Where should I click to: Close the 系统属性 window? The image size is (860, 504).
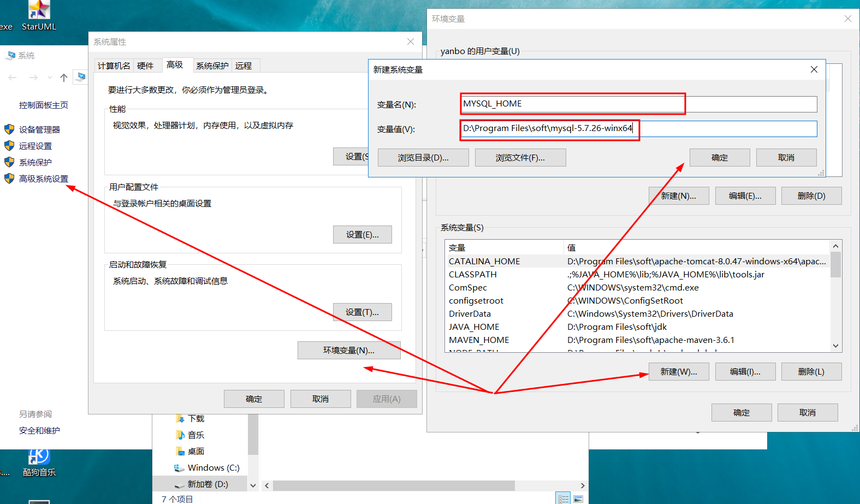411,41
